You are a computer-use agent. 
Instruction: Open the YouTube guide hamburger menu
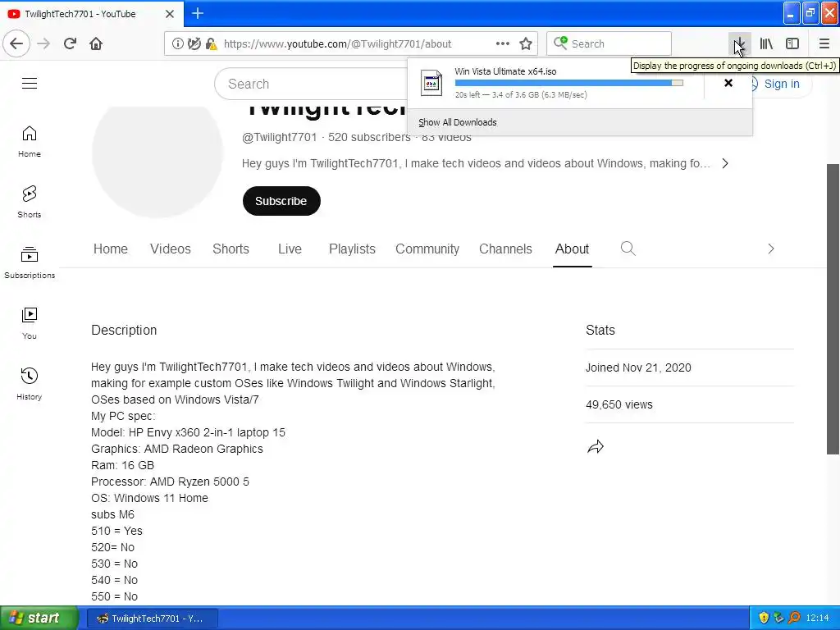point(30,84)
